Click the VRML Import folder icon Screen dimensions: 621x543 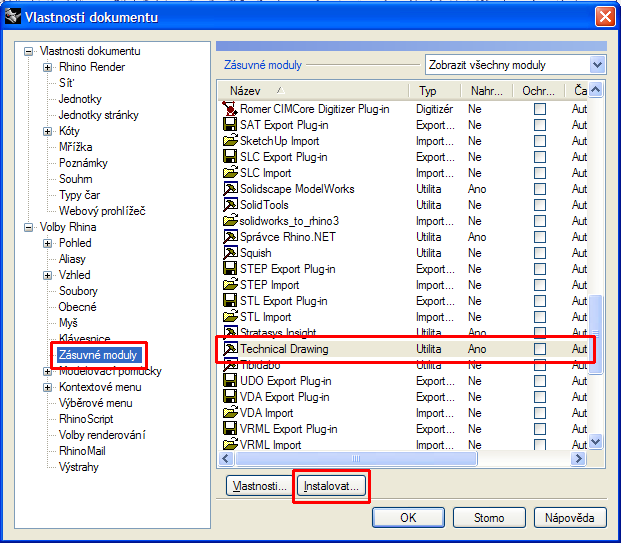[x=230, y=445]
